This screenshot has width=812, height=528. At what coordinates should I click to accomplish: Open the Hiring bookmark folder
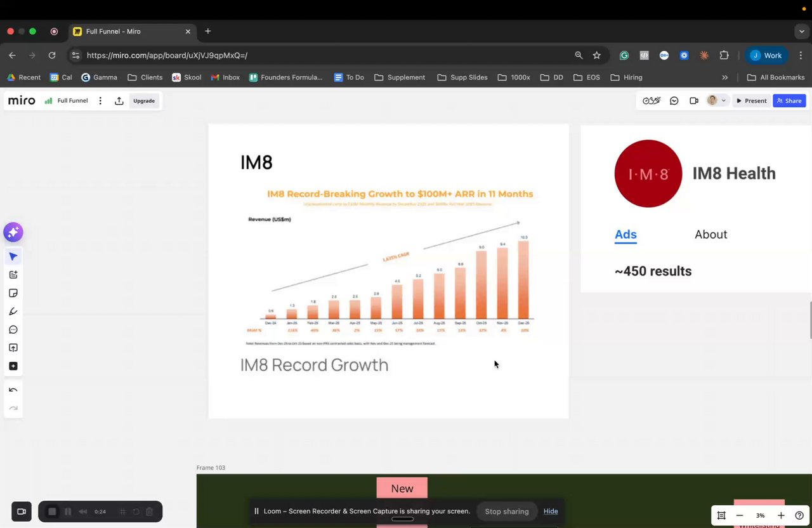(626, 77)
